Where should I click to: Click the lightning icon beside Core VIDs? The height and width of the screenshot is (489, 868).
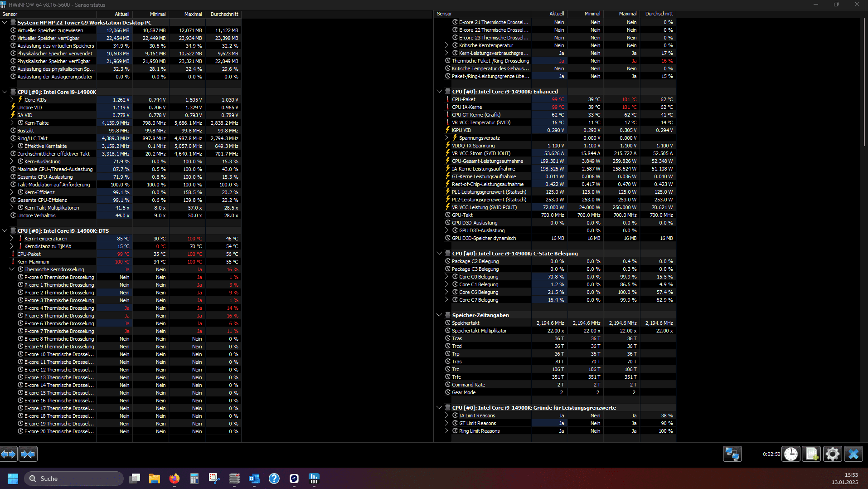(x=20, y=99)
